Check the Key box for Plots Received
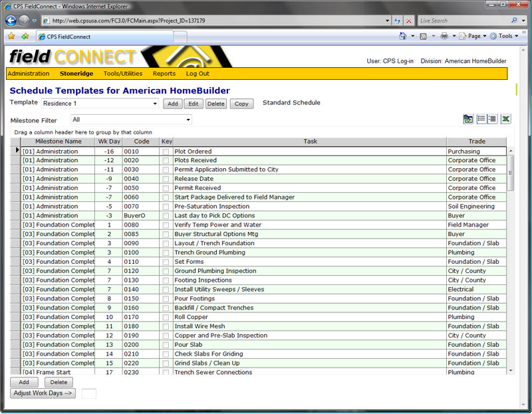 [166, 160]
